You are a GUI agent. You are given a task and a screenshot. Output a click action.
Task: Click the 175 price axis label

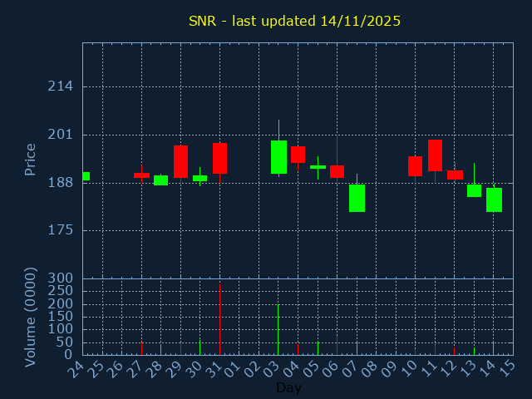click(60, 230)
